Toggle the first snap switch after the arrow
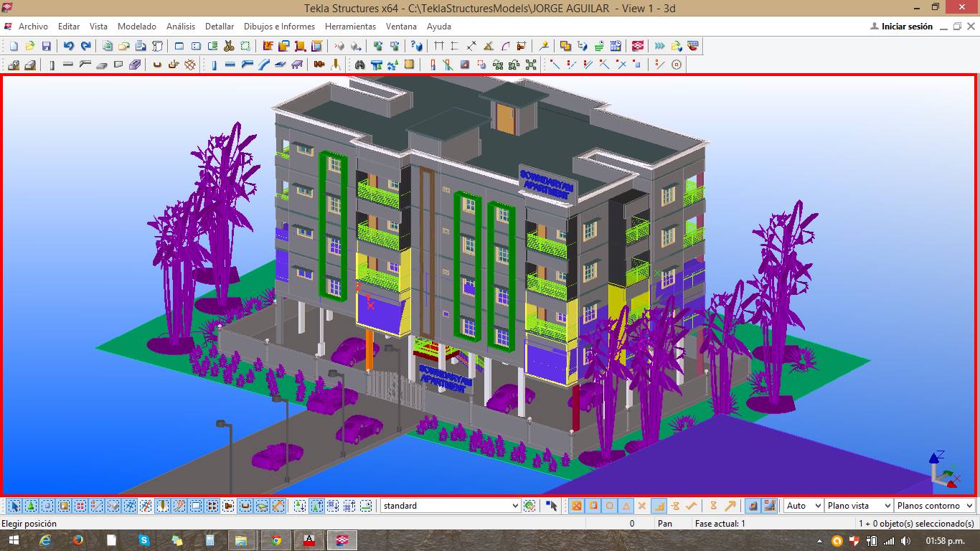 (x=576, y=506)
